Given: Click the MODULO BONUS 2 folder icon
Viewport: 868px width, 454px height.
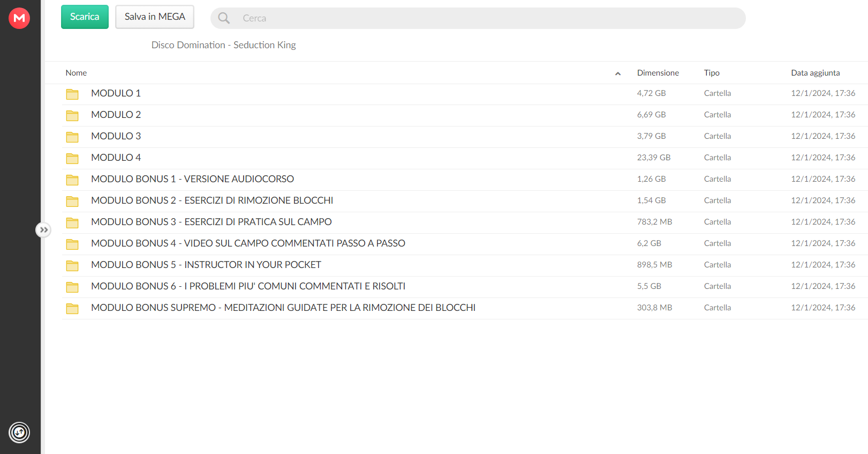Looking at the screenshot, I should (72, 201).
